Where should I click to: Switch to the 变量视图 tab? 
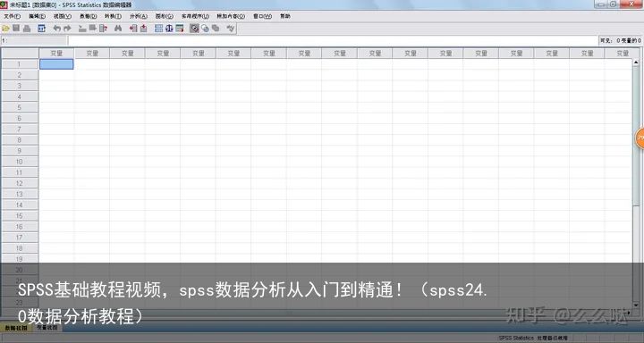tap(47, 328)
